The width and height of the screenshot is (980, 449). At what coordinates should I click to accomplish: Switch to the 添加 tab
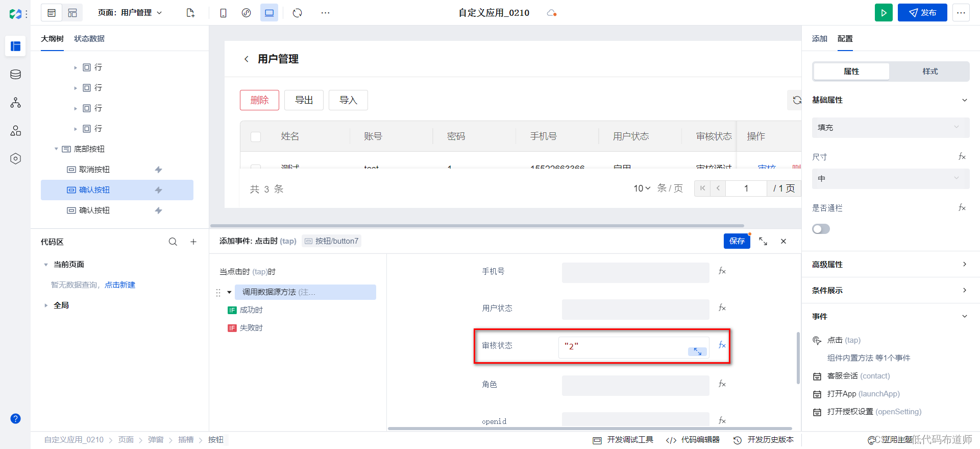(820, 39)
